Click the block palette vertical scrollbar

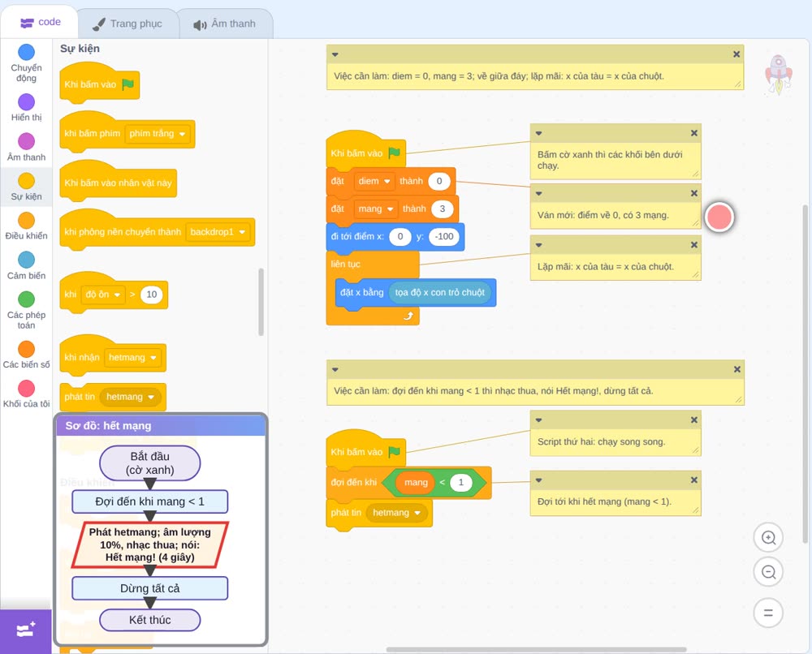(x=261, y=302)
